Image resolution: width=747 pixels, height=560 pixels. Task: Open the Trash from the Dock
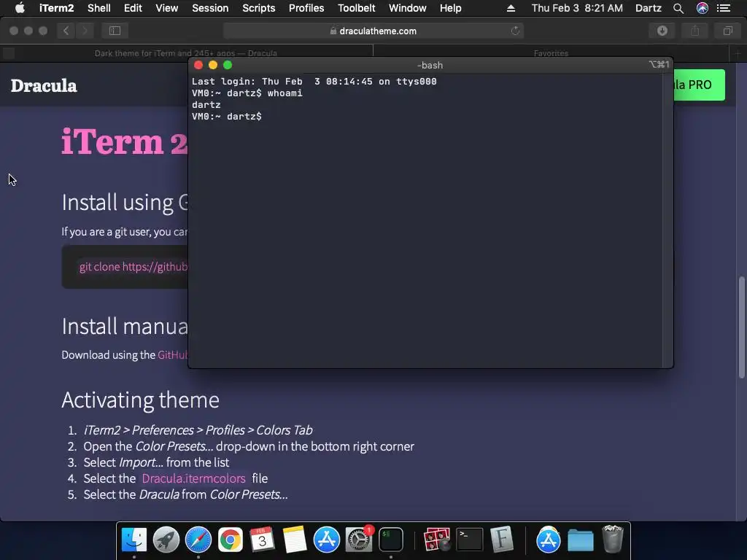(613, 540)
